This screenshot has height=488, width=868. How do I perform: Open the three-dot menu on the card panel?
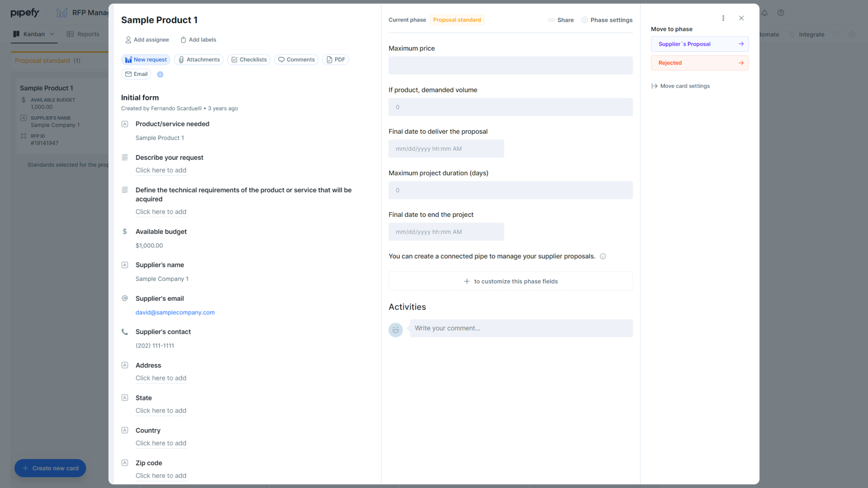[723, 18]
